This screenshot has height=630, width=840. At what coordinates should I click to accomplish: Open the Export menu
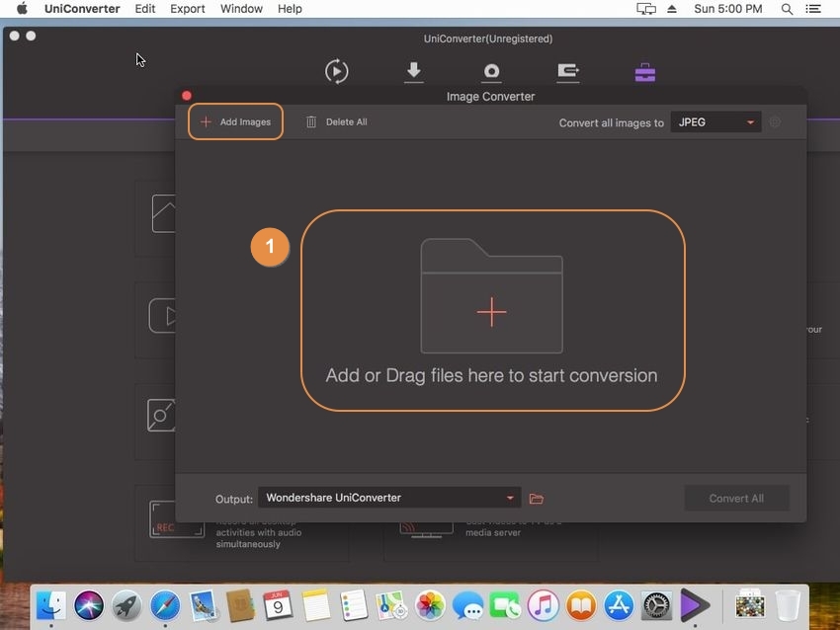click(188, 9)
